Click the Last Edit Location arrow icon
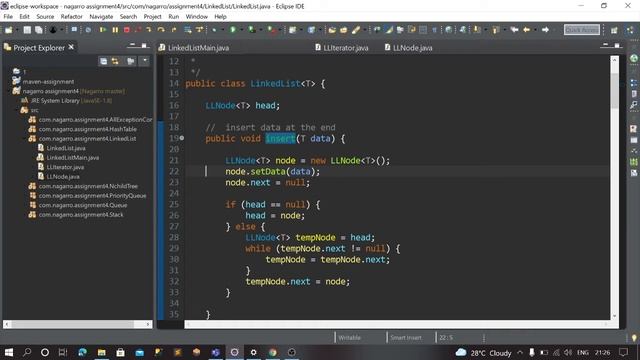Viewport: 640px width, 360px height. coord(514,30)
